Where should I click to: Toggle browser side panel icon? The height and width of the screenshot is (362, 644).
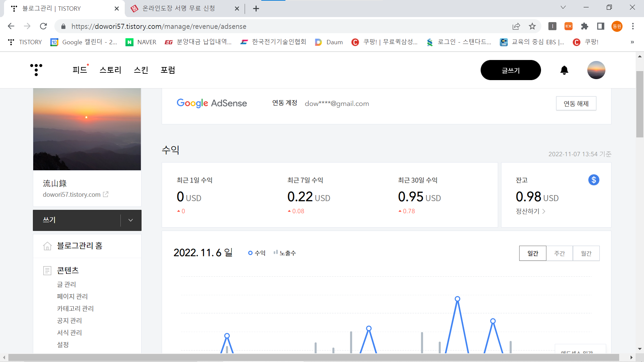(601, 26)
